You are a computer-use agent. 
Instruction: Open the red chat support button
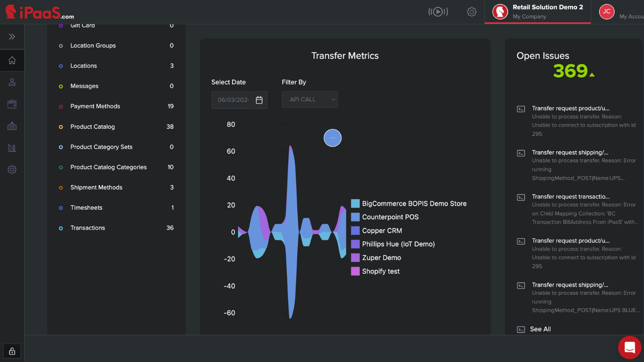[x=629, y=347]
